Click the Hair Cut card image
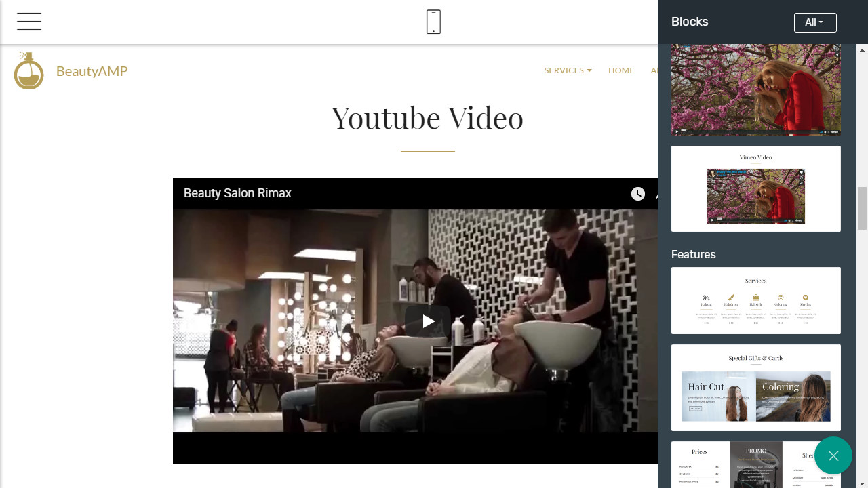Screen dimensions: 868x488 click(718, 396)
